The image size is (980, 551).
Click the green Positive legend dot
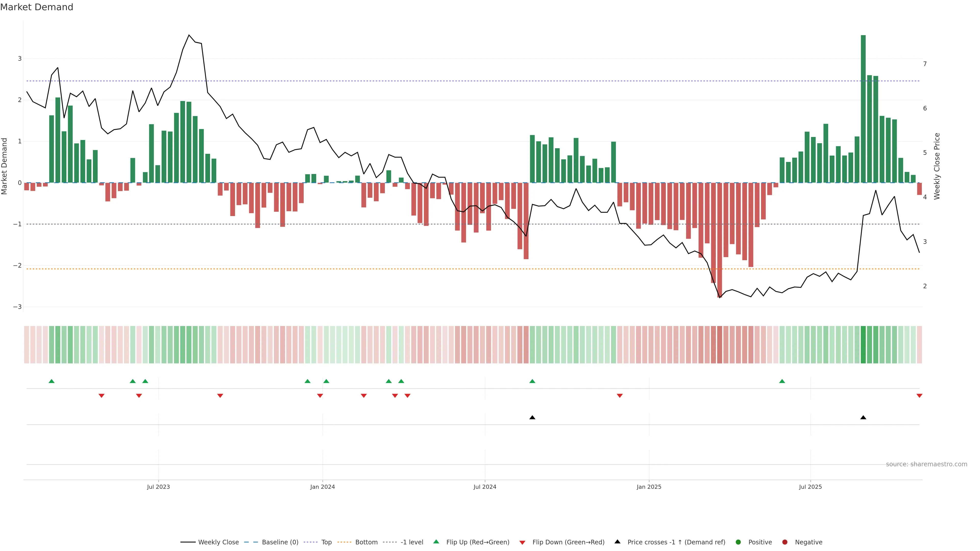tap(738, 542)
